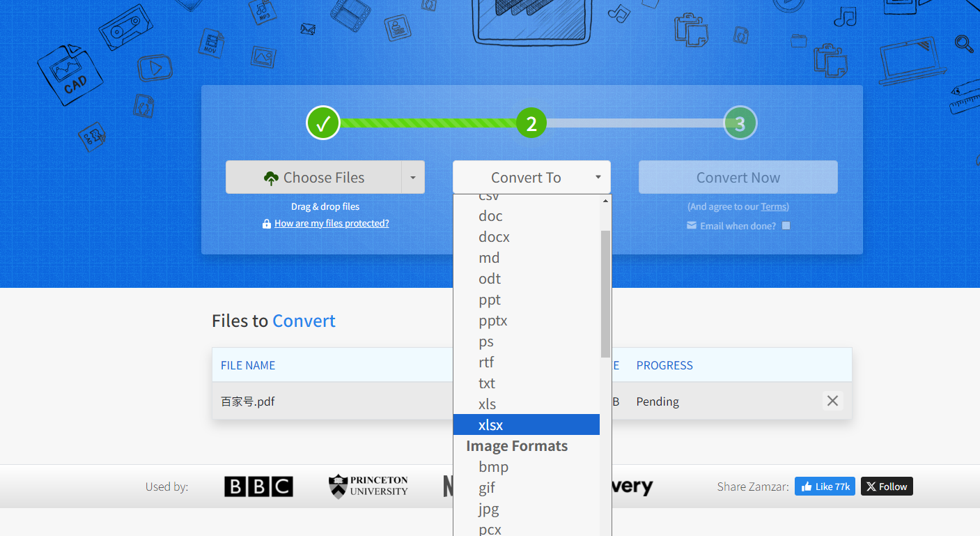Image resolution: width=980 pixels, height=536 pixels.
Task: Open the Choose Files dropdown arrow
Action: point(412,178)
